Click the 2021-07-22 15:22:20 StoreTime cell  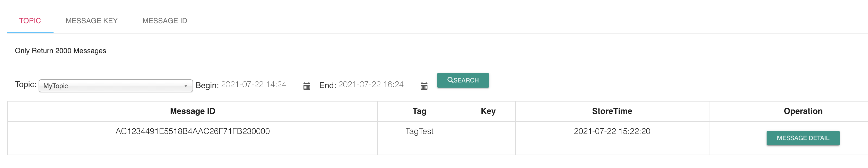(x=612, y=131)
